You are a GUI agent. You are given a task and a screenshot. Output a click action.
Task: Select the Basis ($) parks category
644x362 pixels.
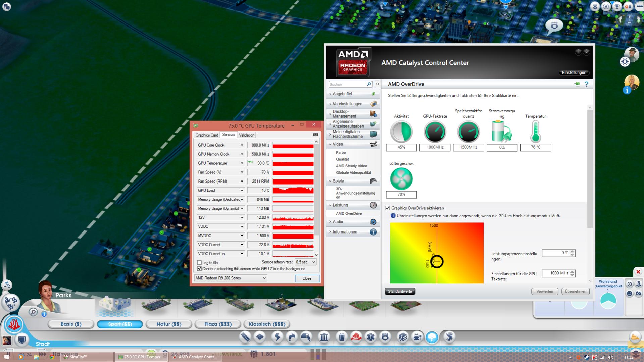click(x=71, y=324)
